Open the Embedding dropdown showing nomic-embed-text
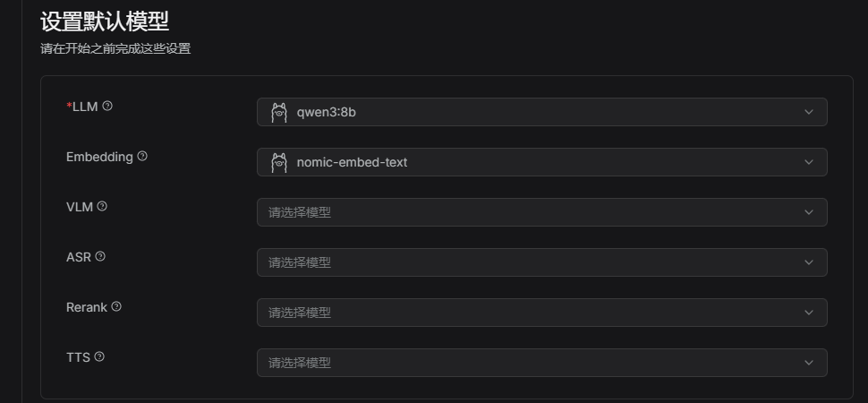Image resolution: width=868 pixels, height=403 pixels. click(542, 162)
